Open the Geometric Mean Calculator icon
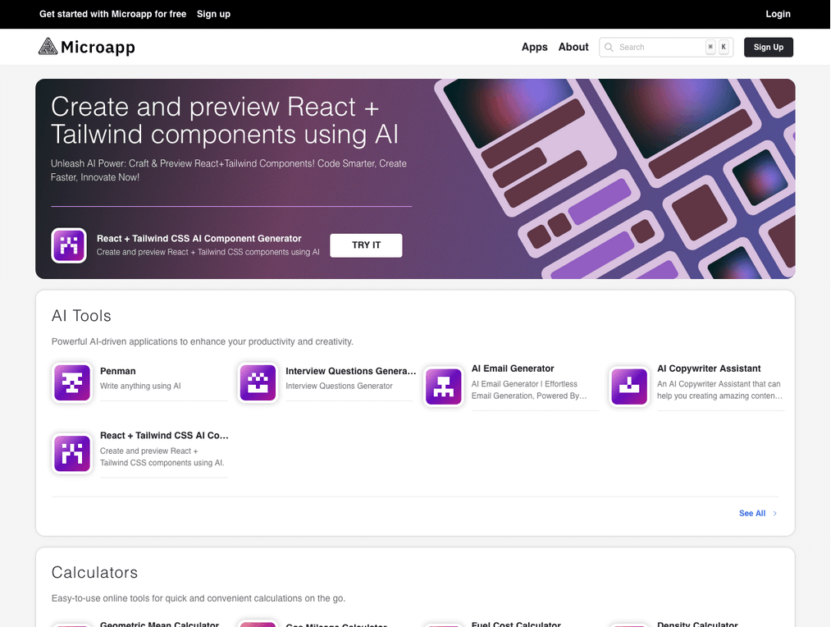Screen dimensions: 840x627 coord(72,624)
